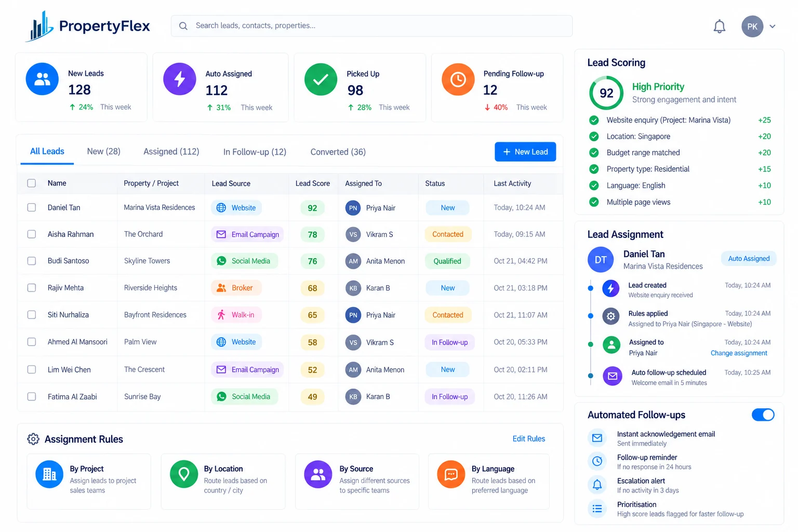Click the Lead created lightning icon
The width and height of the screenshot is (798, 532).
(x=611, y=288)
